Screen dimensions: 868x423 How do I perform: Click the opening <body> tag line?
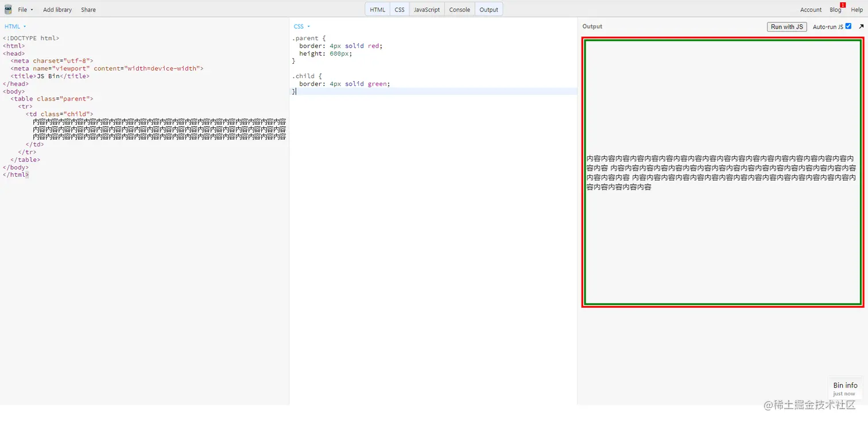point(14,91)
